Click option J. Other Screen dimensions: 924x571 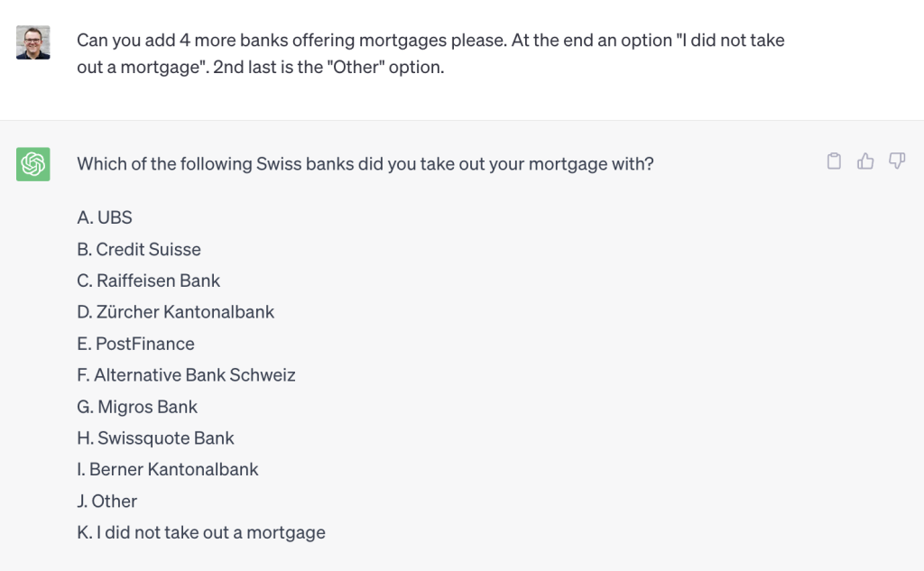pyautogui.click(x=106, y=501)
